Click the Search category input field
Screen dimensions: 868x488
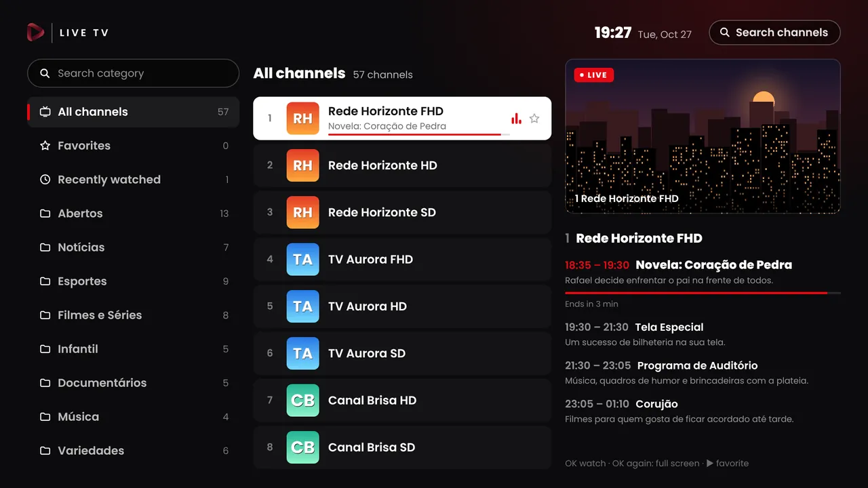(x=133, y=73)
